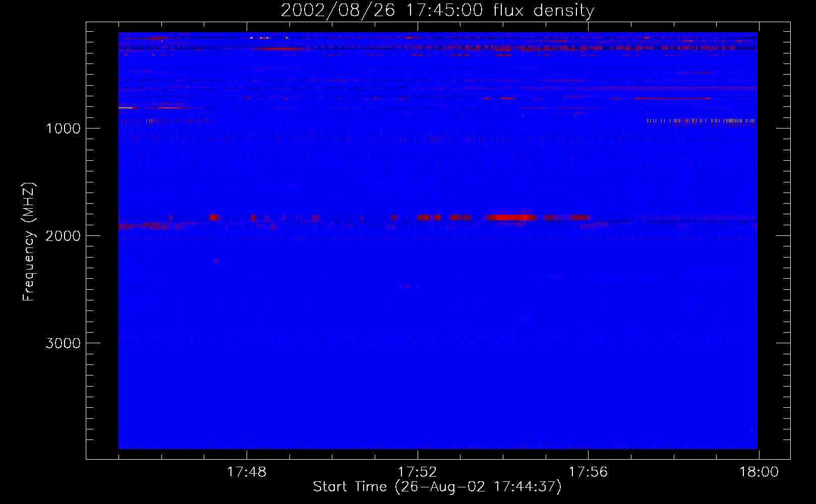Click the '18:00' time tick label
Image resolution: width=816 pixels, height=504 pixels.
[x=759, y=472]
